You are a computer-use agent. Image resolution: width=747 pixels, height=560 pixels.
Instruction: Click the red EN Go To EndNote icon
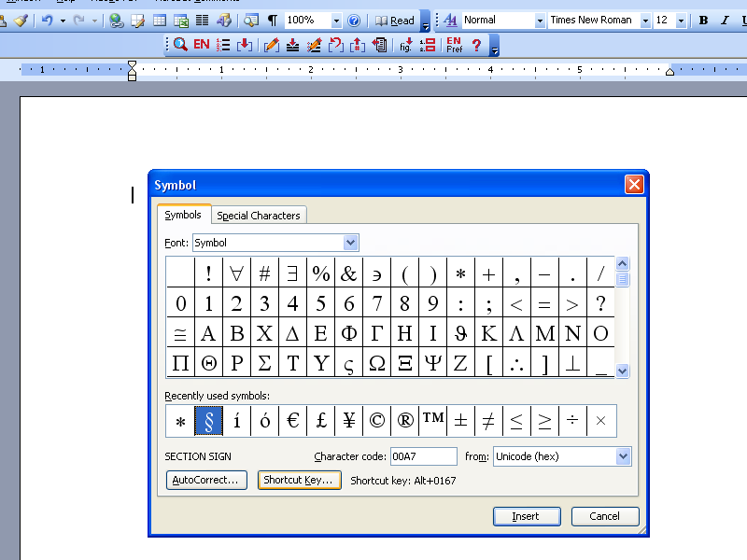[x=202, y=45]
